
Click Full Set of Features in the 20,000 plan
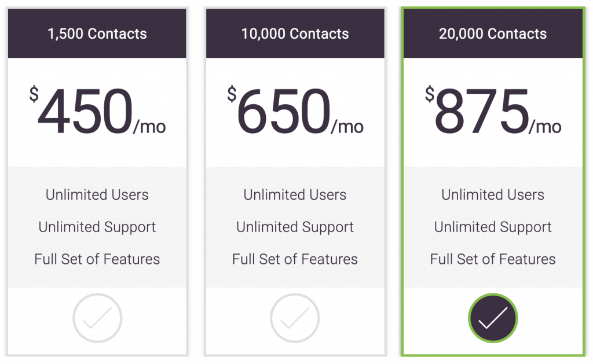pyautogui.click(x=493, y=259)
